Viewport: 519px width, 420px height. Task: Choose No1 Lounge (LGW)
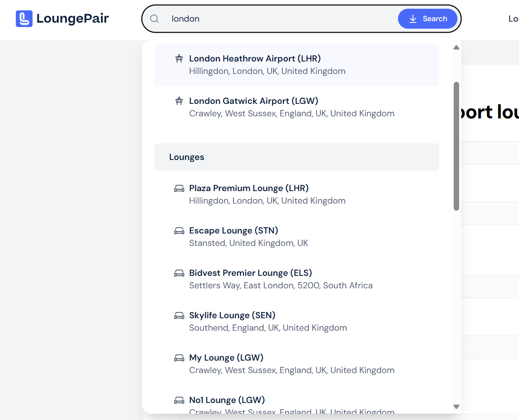pos(297,400)
